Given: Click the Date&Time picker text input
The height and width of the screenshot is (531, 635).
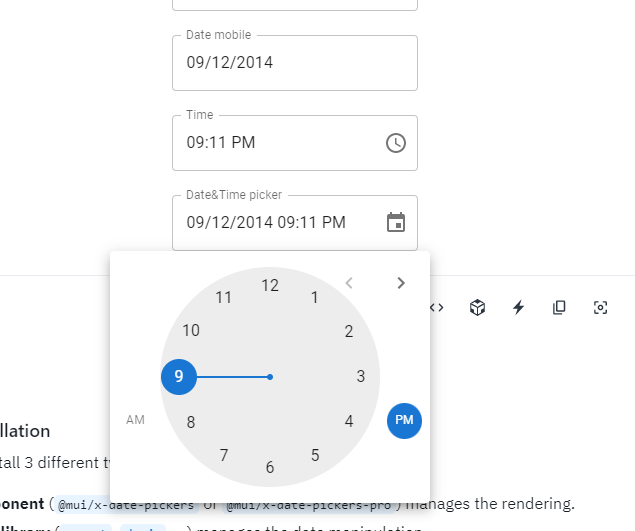Looking at the screenshot, I should click(x=279, y=222).
